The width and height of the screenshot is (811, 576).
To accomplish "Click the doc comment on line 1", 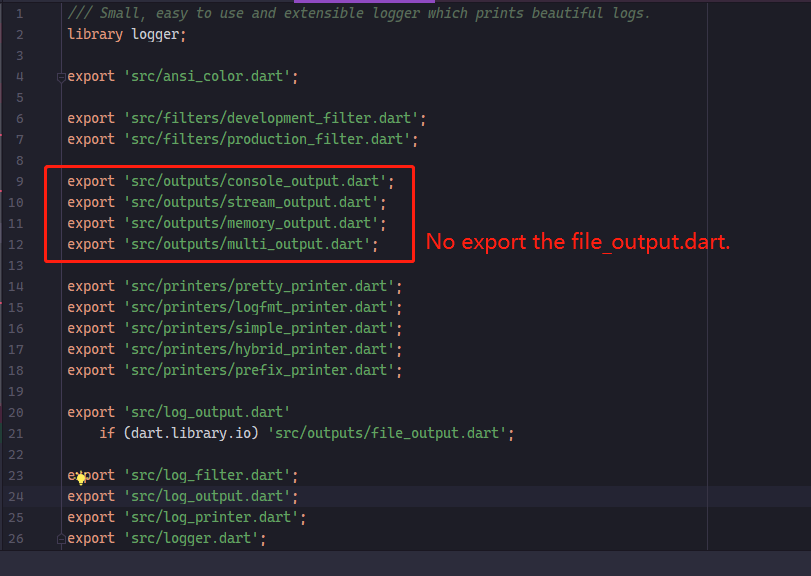I will coord(359,13).
